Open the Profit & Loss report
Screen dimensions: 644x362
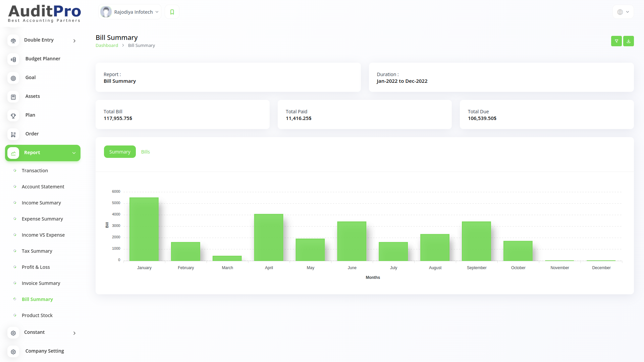35,266
